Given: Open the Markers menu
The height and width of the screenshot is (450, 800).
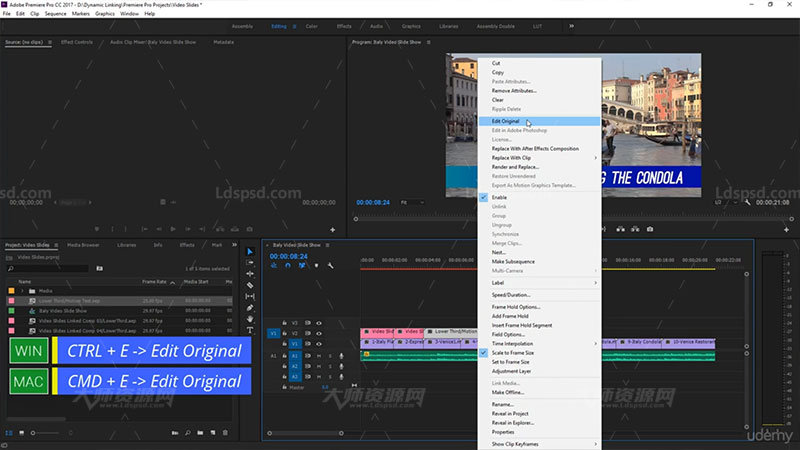Looking at the screenshot, I should click(81, 14).
